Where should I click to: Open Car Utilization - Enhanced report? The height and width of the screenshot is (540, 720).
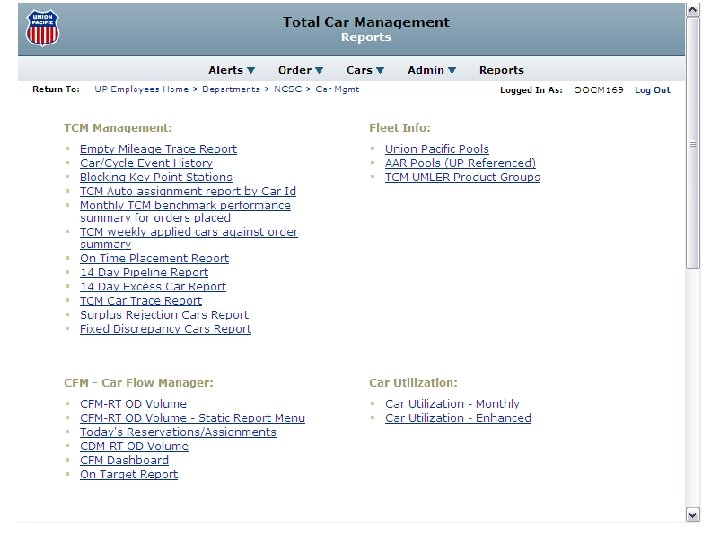(x=458, y=418)
